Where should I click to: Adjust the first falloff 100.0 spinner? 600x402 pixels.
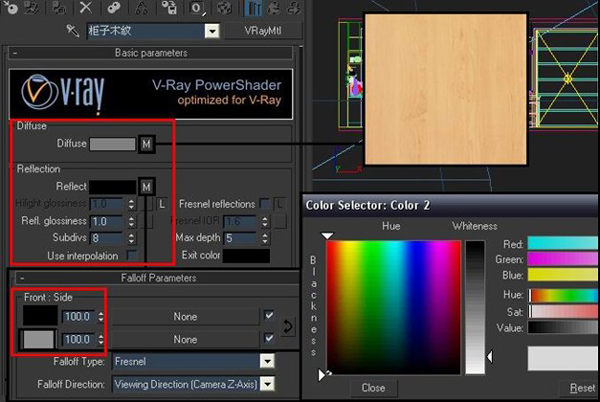point(101,316)
